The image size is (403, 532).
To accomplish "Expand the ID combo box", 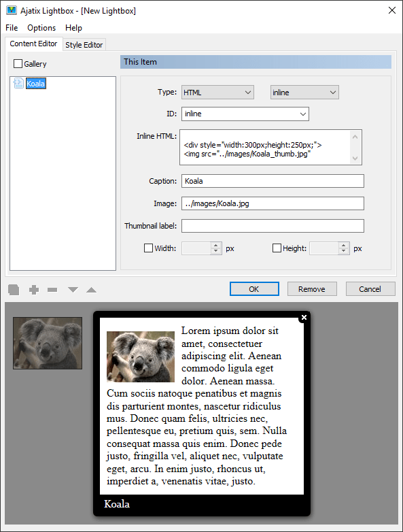I will pos(303,114).
